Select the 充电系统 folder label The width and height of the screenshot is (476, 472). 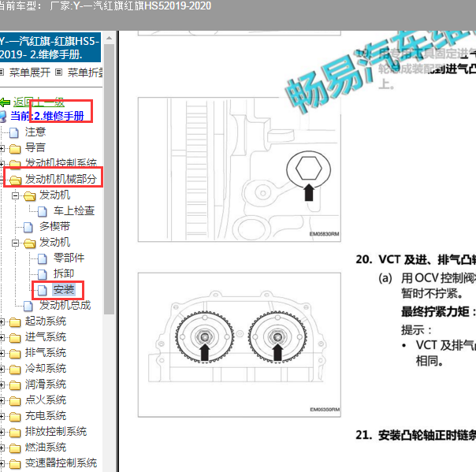pos(46,416)
